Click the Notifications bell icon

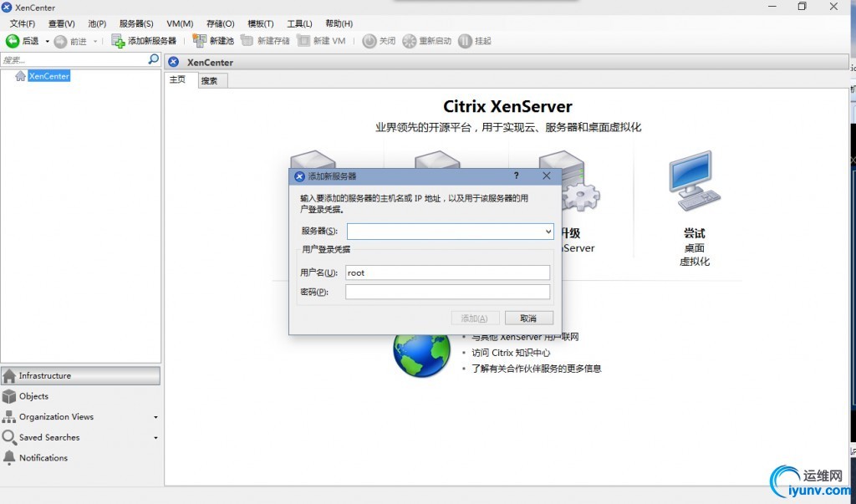click(x=8, y=458)
